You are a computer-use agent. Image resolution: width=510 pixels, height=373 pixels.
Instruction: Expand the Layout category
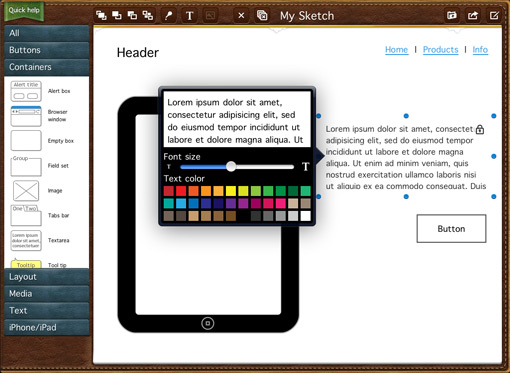pos(47,277)
